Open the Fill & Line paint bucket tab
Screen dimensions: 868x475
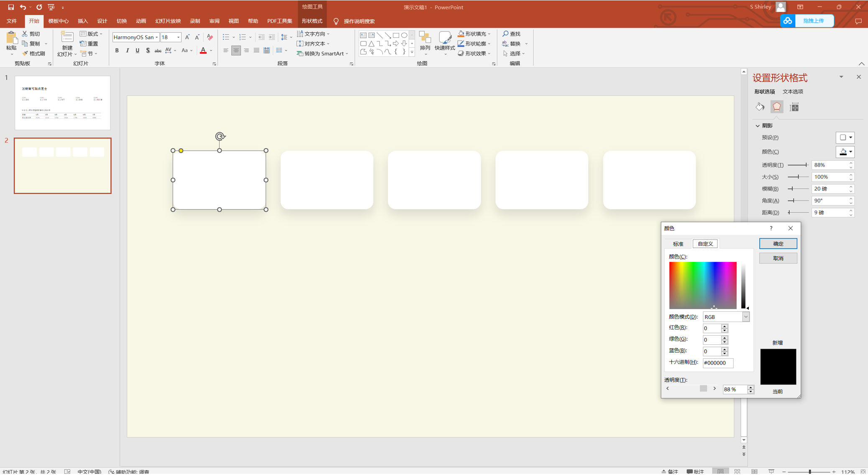[x=760, y=107]
